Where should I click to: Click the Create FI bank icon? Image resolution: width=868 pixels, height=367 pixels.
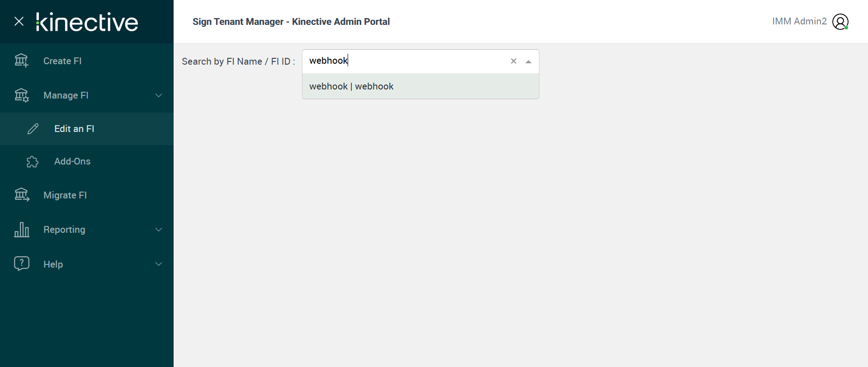click(x=21, y=61)
